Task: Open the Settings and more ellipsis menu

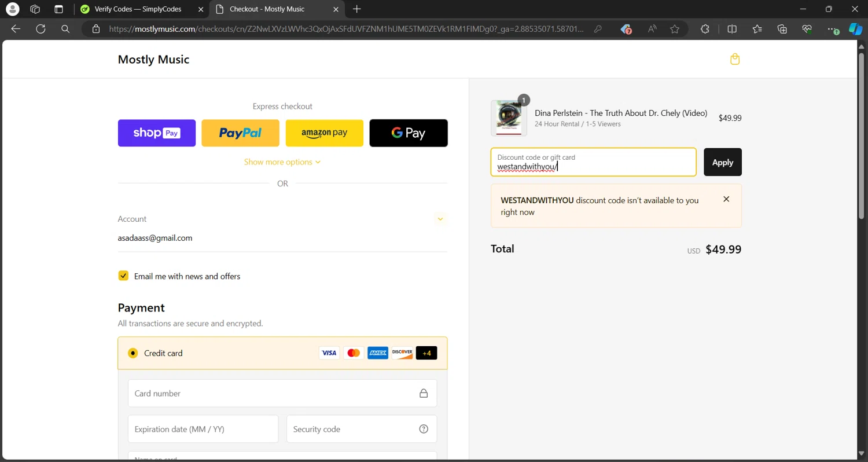Action: coord(832,29)
